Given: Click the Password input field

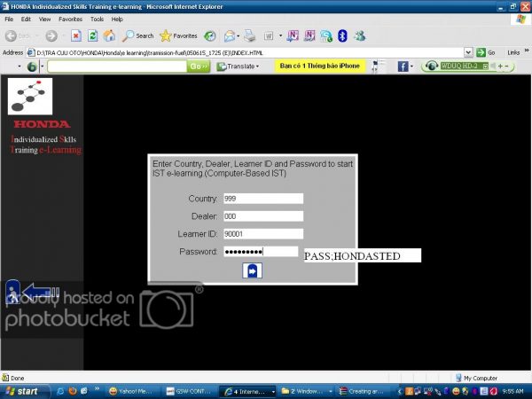Looking at the screenshot, I should coord(261,252).
